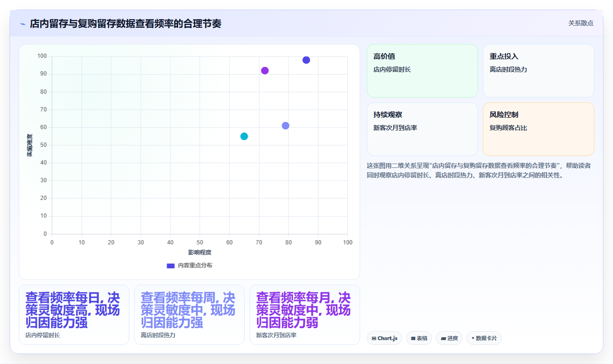Click the icon in the Chart.js tag
Screen dimensions: 613x364
tap(374, 338)
